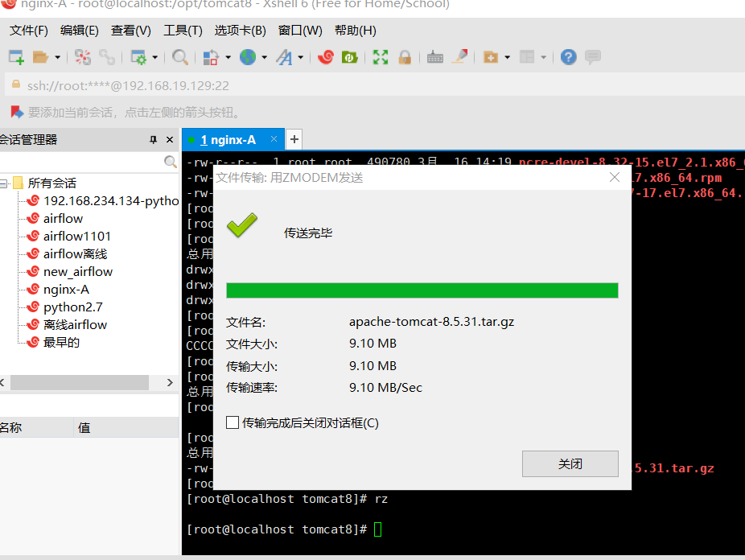Toggle full screen toolbar icon
The image size is (745, 560).
(x=381, y=57)
